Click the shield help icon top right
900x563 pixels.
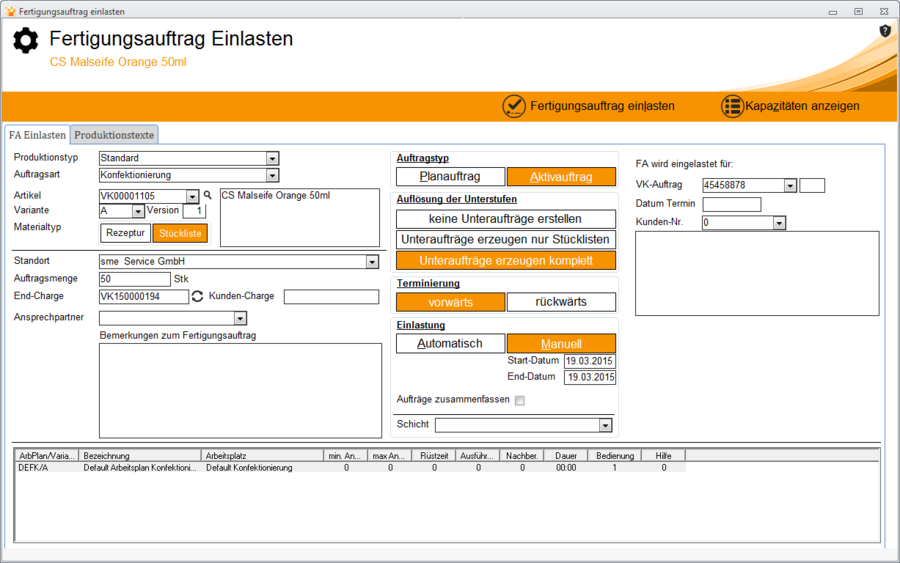tap(885, 31)
